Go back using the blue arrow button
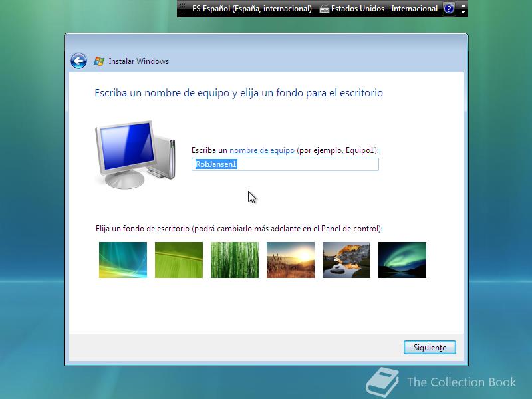 point(78,61)
